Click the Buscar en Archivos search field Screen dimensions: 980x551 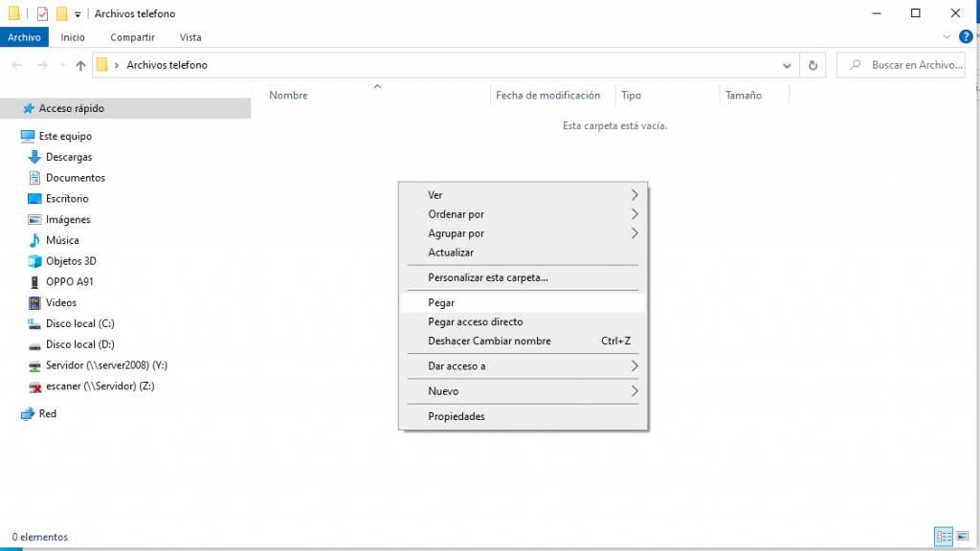pos(909,65)
